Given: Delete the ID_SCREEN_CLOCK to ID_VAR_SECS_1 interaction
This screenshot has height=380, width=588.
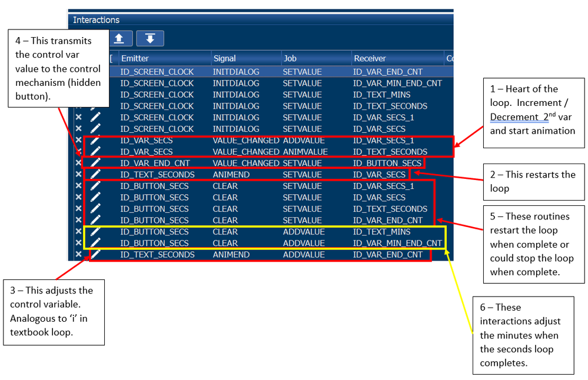Looking at the screenshot, I should click(x=78, y=117).
